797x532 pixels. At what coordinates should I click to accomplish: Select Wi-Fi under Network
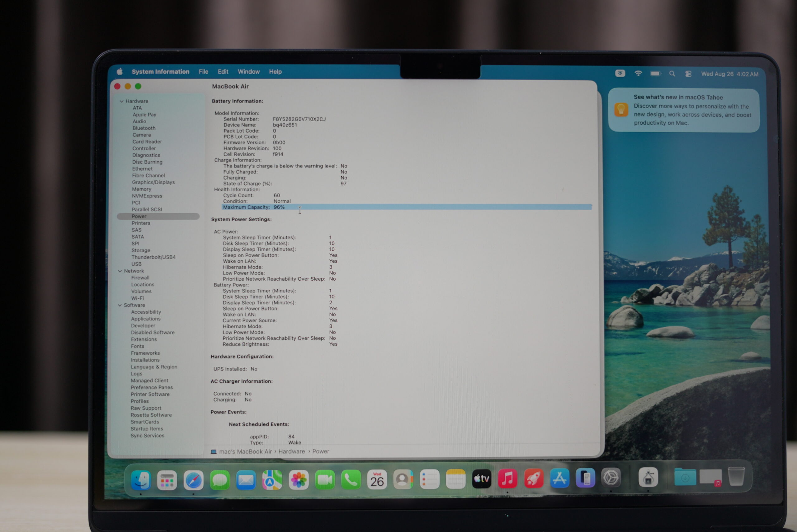tap(138, 298)
